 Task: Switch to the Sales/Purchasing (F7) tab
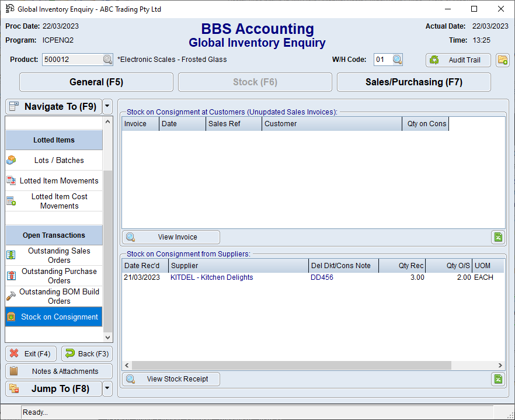pyautogui.click(x=413, y=82)
